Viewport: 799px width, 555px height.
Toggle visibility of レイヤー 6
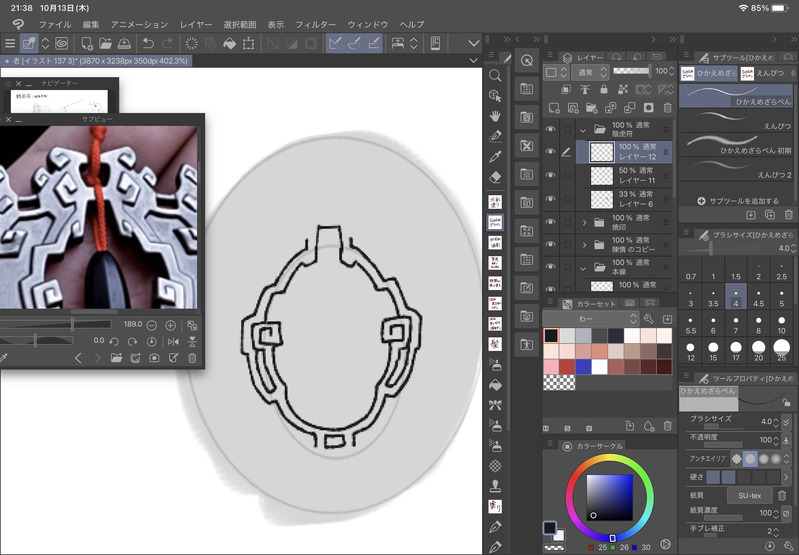click(x=550, y=198)
